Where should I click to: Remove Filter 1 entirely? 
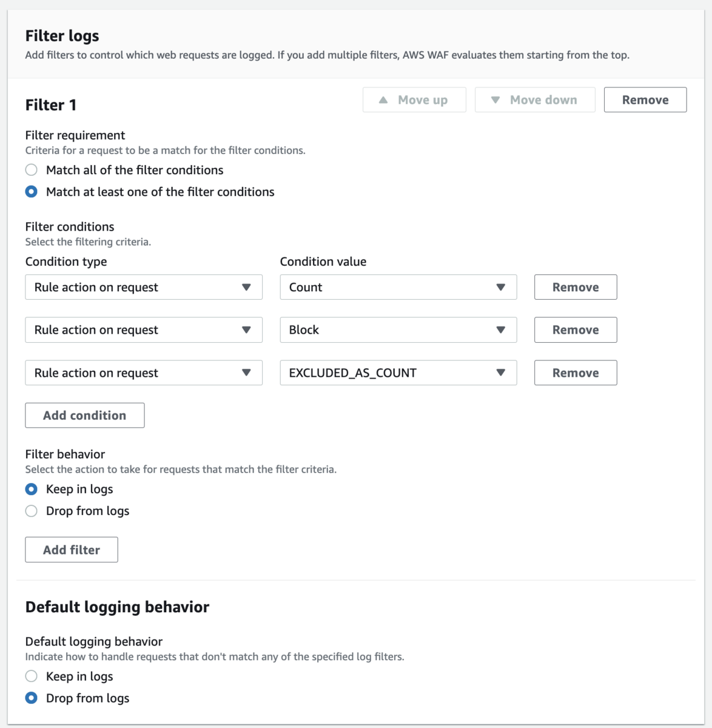click(645, 100)
